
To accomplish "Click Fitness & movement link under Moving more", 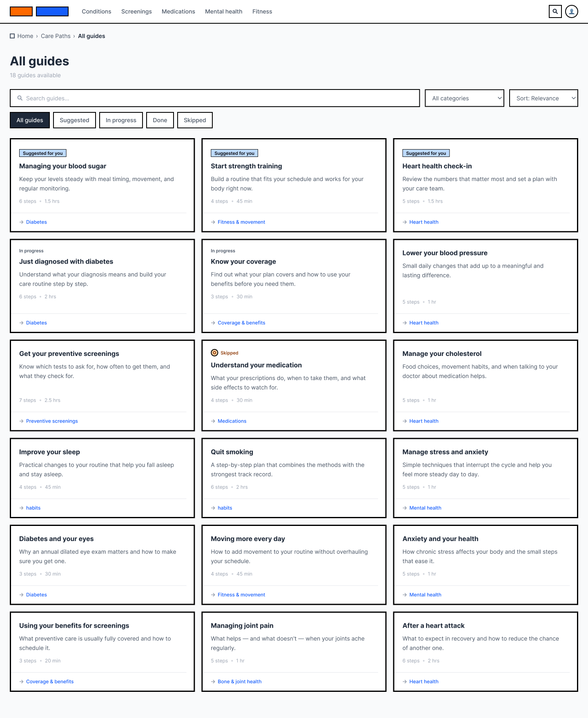I will (x=241, y=595).
